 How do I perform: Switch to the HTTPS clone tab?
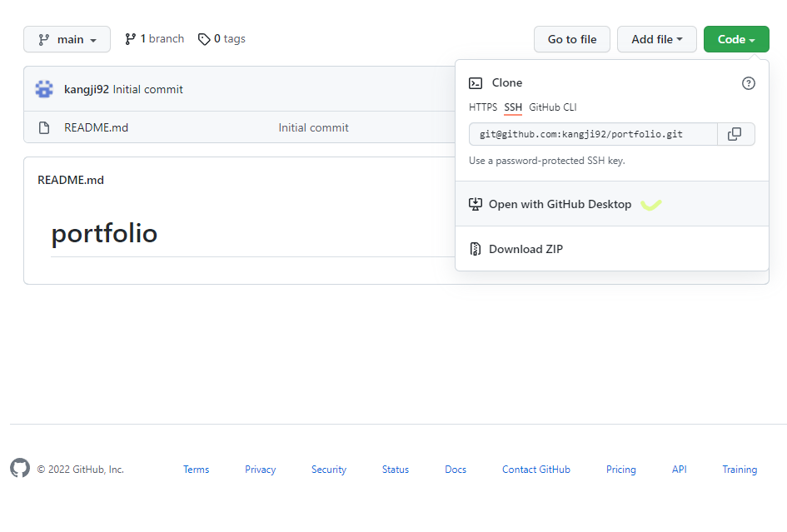click(483, 107)
